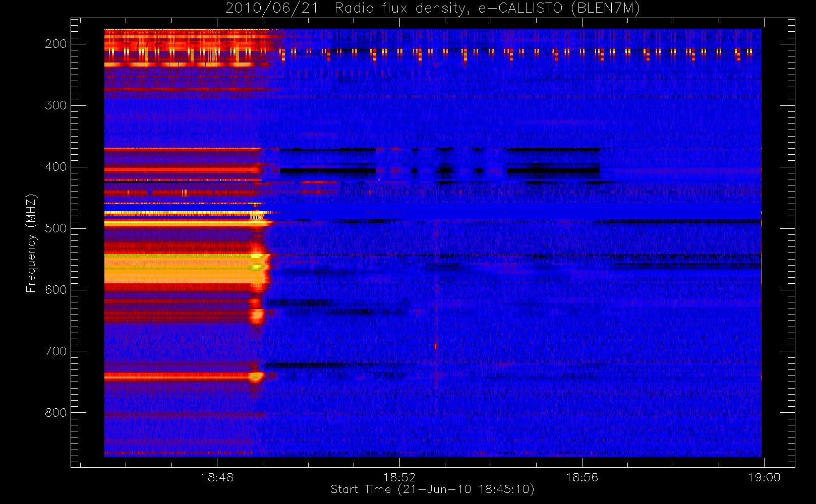Click the 300 frequency tick label
This screenshot has width=816, height=504.
(56, 105)
